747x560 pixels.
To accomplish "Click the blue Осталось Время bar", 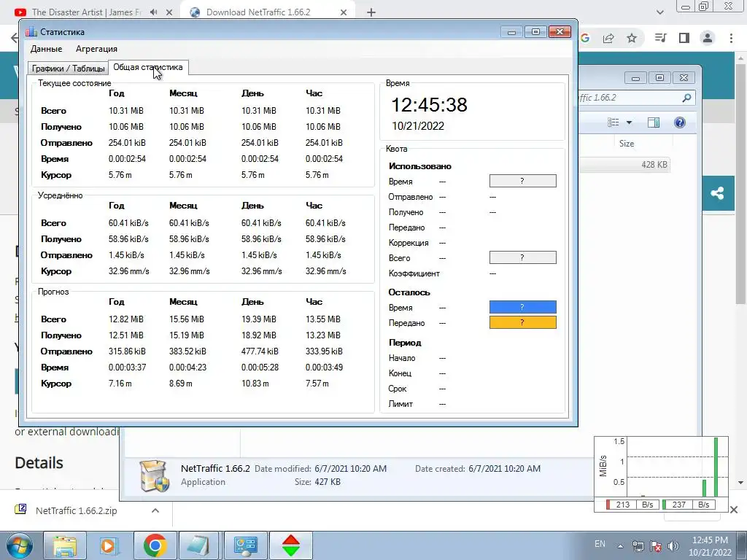I will point(522,307).
